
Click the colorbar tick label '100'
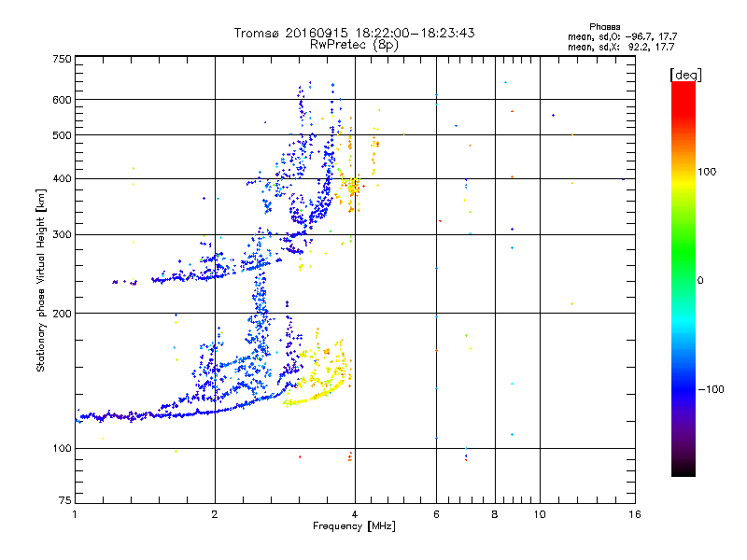pos(707,172)
